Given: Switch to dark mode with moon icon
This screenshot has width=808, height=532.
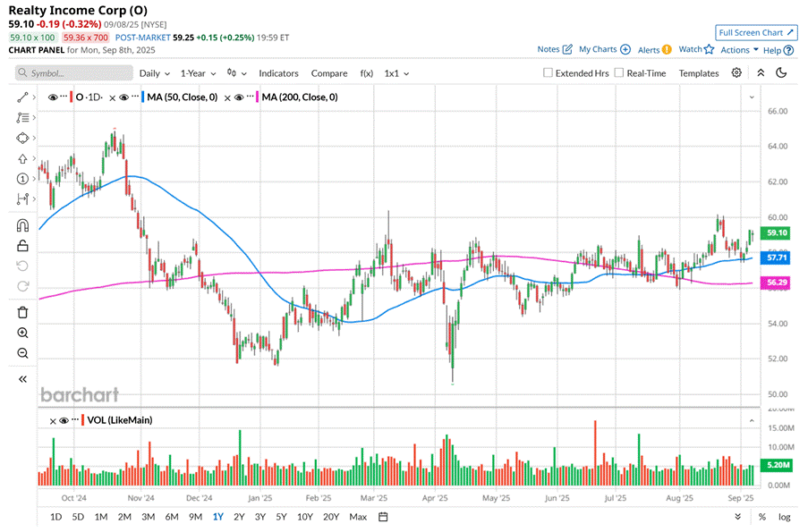Looking at the screenshot, I should coord(781,72).
